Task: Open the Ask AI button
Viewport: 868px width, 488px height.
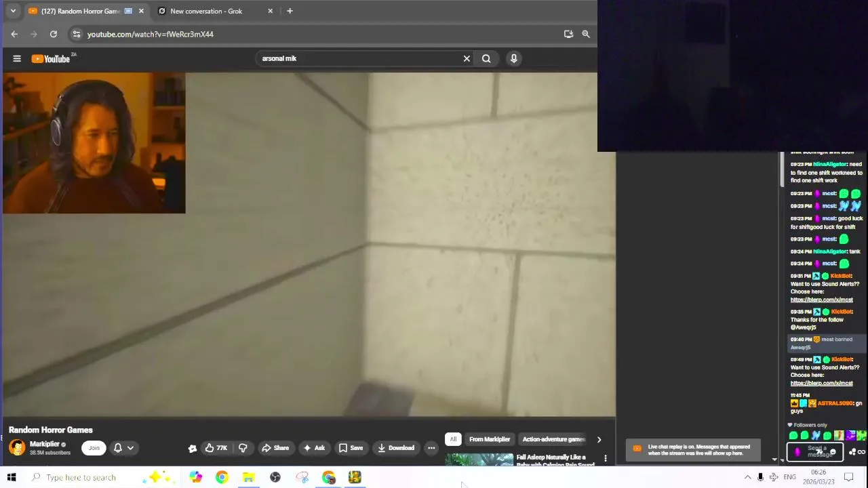Action: point(314,448)
